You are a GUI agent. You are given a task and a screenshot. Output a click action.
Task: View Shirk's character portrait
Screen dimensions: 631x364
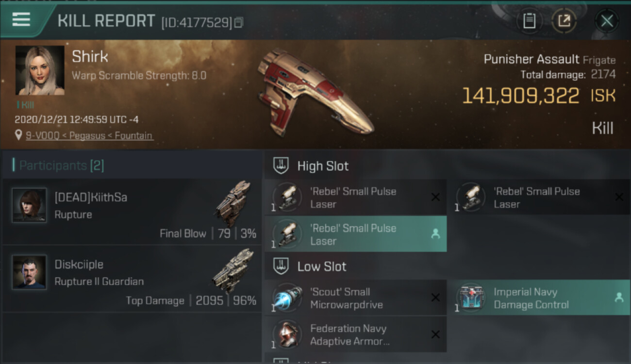tap(40, 70)
